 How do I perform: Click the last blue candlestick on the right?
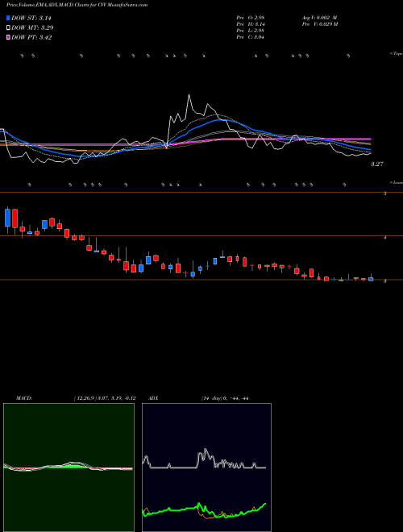tap(371, 279)
